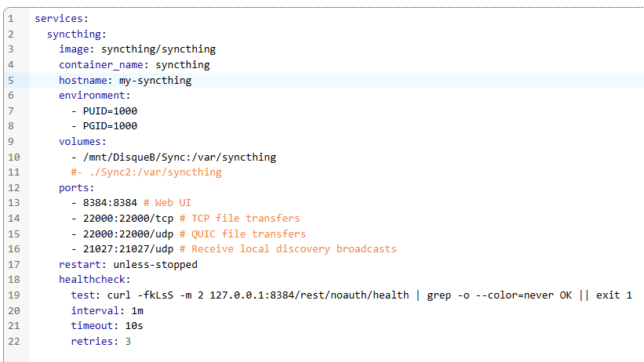This screenshot has height=362, width=644.
Task: Click the 'retries' key on line 22
Action: 92,342
